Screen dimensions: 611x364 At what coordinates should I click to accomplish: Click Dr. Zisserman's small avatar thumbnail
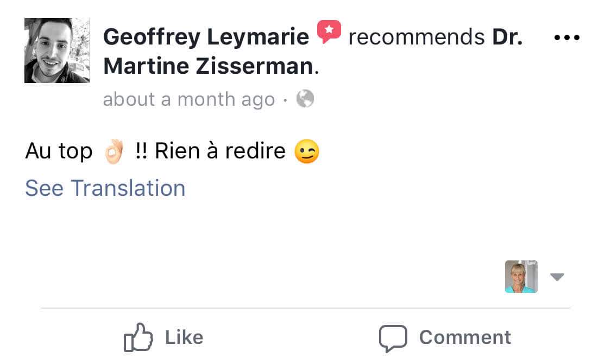[x=521, y=277]
